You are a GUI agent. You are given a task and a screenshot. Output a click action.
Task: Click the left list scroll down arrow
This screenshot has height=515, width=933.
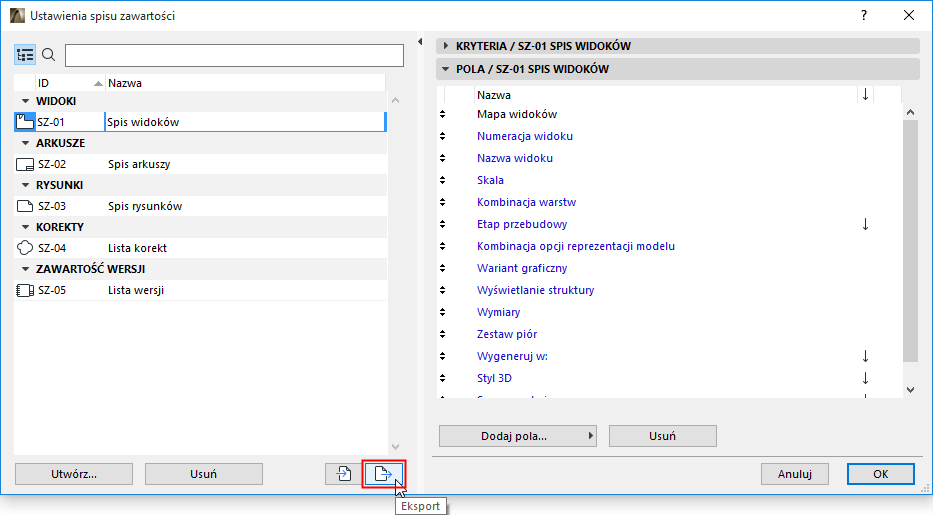396,447
